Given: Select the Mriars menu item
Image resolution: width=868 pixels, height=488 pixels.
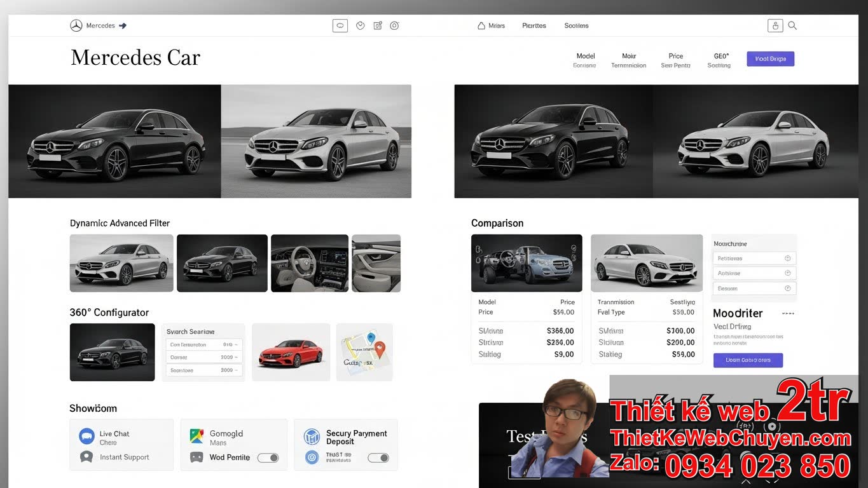Looking at the screenshot, I should (x=495, y=25).
